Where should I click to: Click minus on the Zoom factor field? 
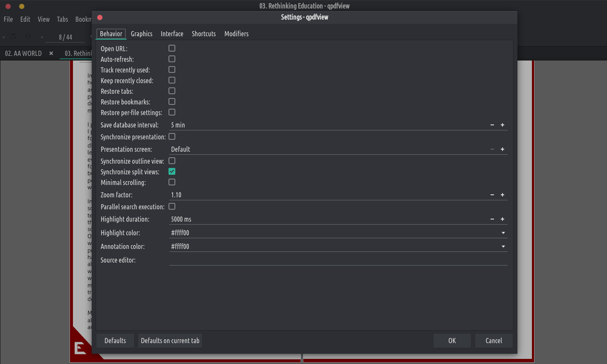pyautogui.click(x=492, y=195)
